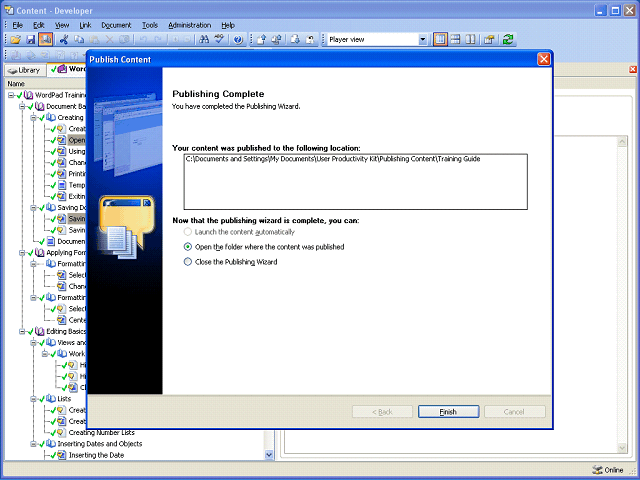Switch to the Library tab

(x=24, y=70)
